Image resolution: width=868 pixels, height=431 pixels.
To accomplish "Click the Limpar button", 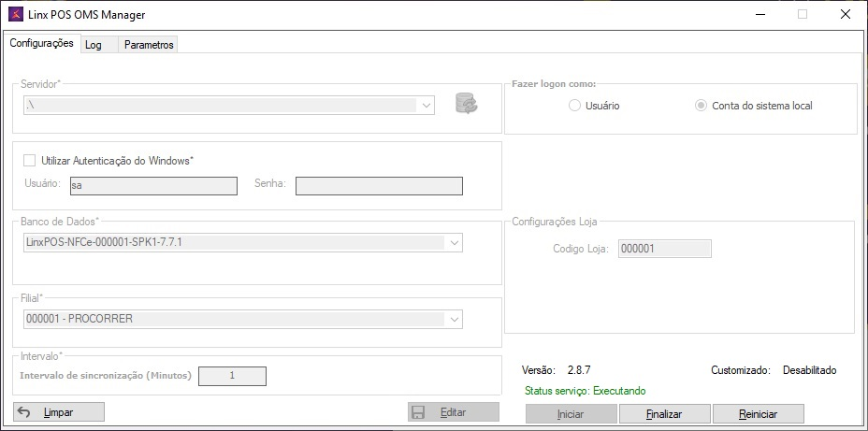I will click(x=59, y=412).
